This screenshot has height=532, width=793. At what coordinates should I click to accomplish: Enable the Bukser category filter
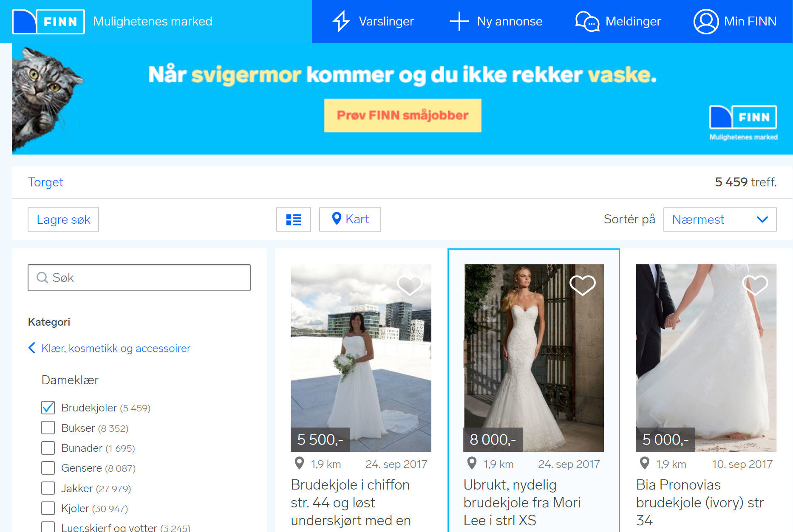pos(48,428)
